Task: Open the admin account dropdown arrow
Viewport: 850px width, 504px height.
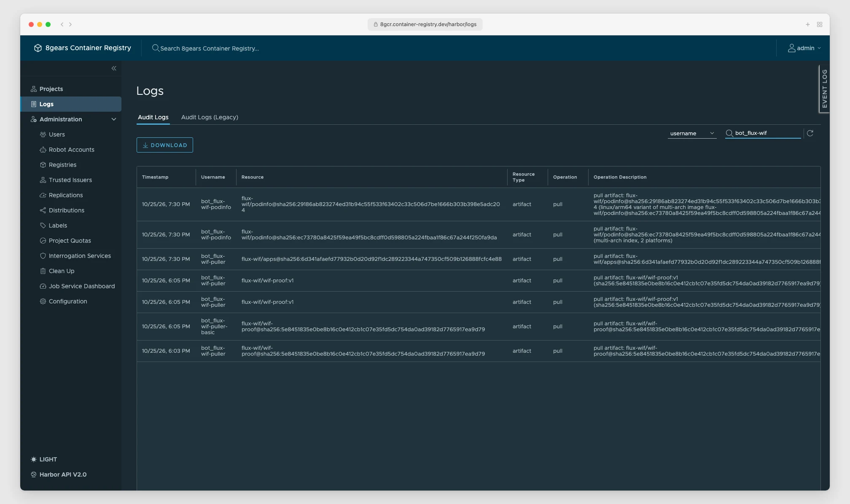Action: (819, 48)
